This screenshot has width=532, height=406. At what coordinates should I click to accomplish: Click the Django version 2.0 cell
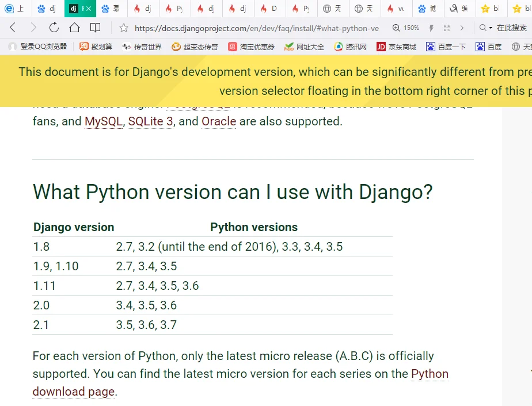(41, 305)
